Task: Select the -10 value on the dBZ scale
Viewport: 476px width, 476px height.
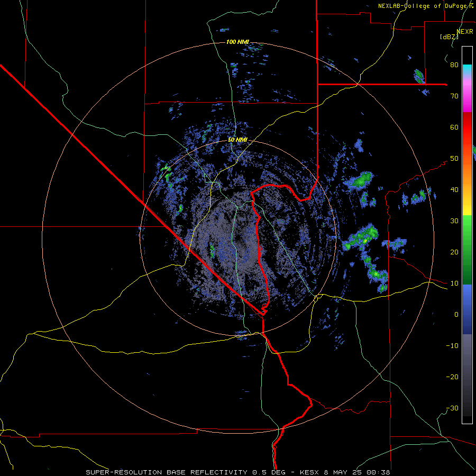Action: (x=452, y=346)
